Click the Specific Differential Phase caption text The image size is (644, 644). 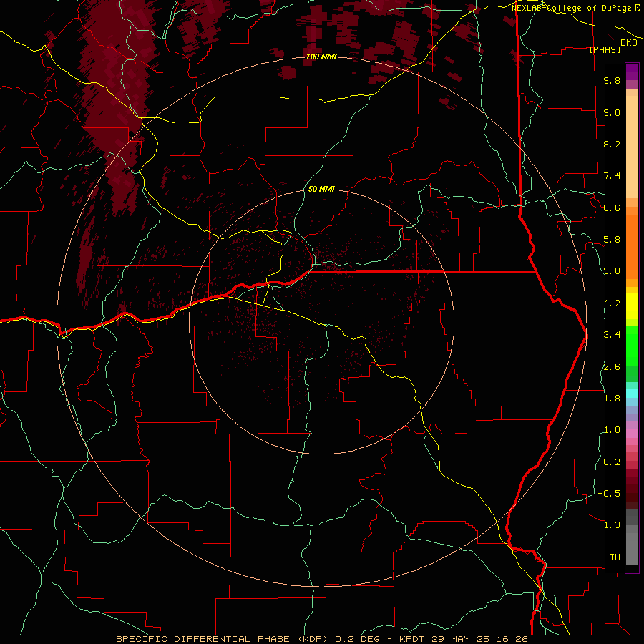click(322, 639)
